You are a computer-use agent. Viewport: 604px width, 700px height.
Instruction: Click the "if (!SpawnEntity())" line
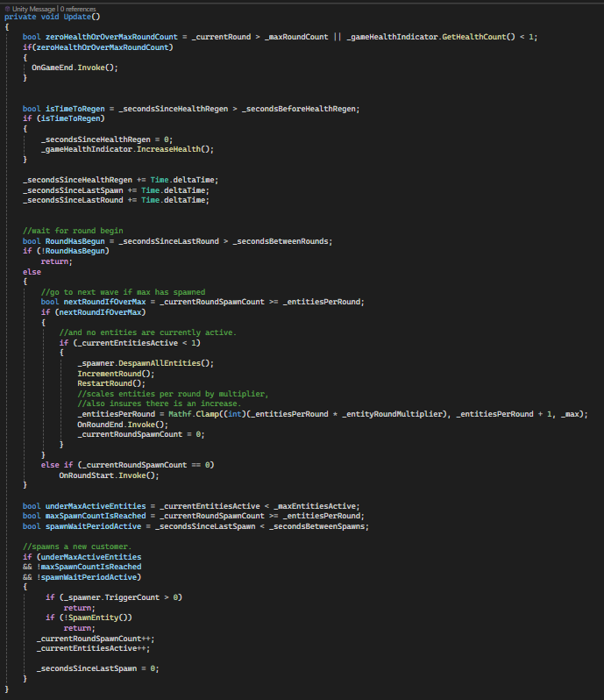89,618
